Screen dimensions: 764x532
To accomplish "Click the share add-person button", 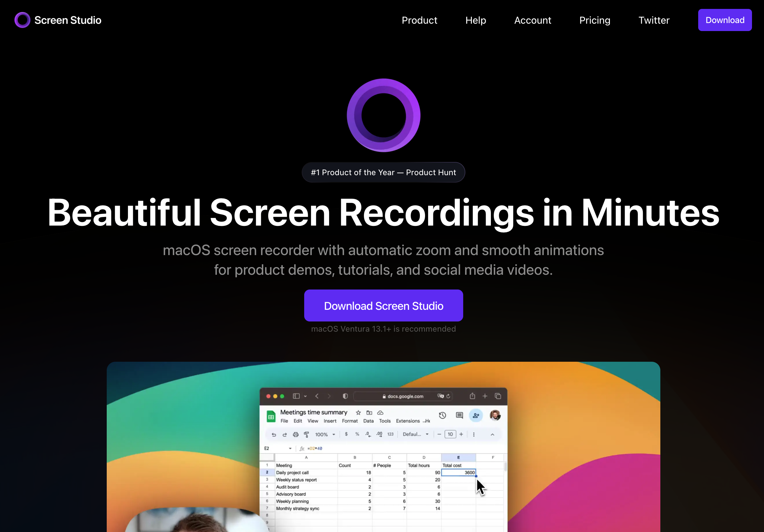I will coord(476,415).
